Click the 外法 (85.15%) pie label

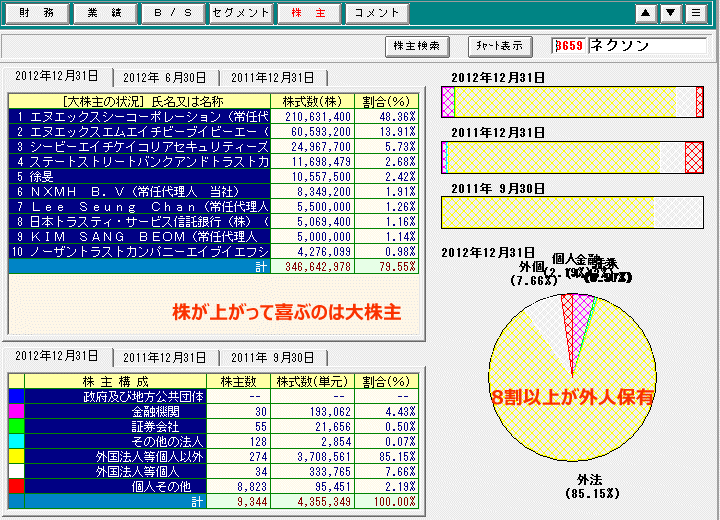point(592,487)
